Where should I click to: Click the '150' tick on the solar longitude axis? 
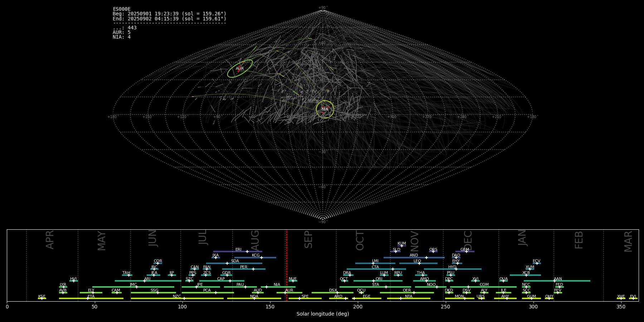[270, 307]
